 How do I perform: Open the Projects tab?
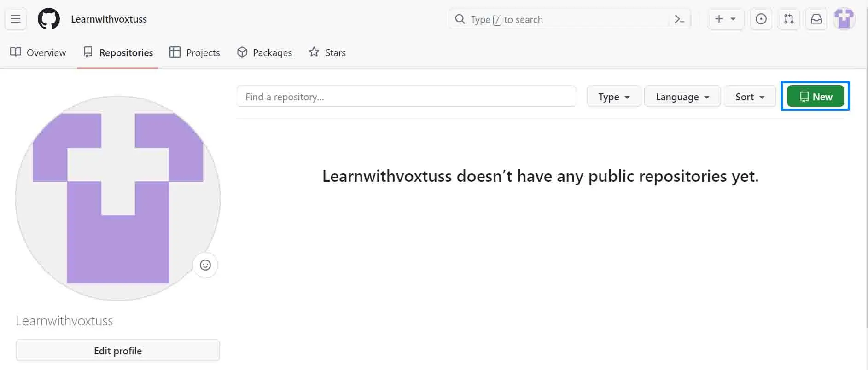[x=195, y=52]
